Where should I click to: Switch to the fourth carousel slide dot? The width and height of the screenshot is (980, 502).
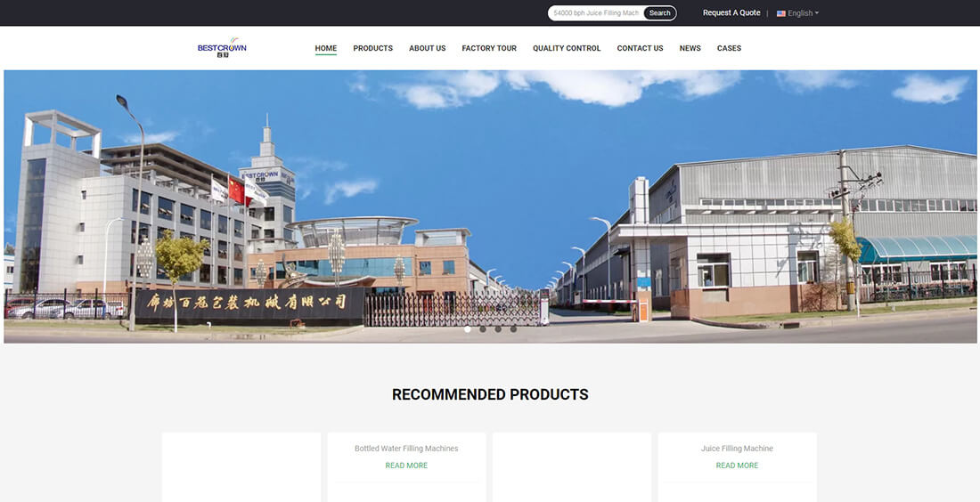(513, 329)
